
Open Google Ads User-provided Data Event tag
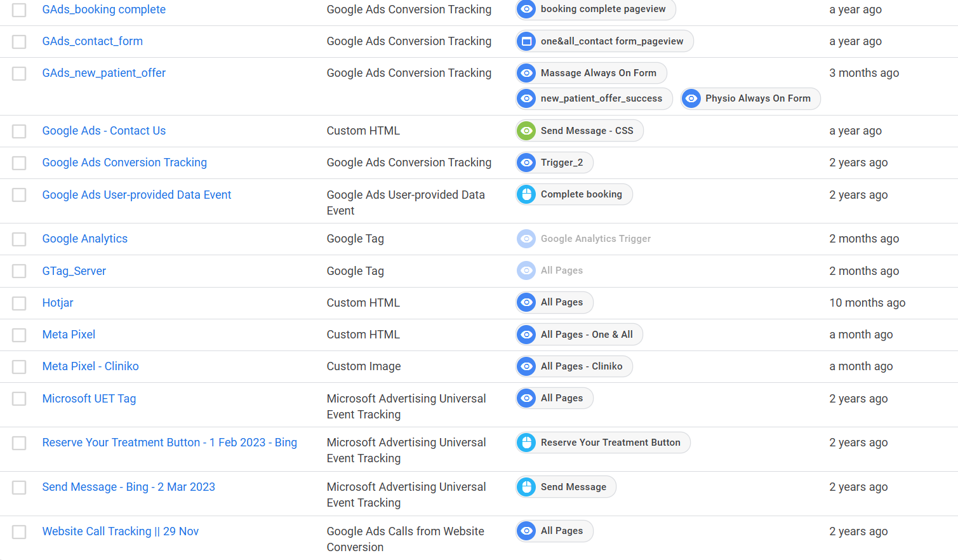coord(136,195)
